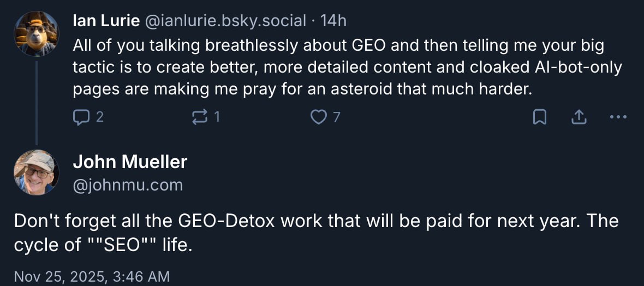This screenshot has height=286, width=644.
Task: Like the post with heart icon
Action: point(318,117)
